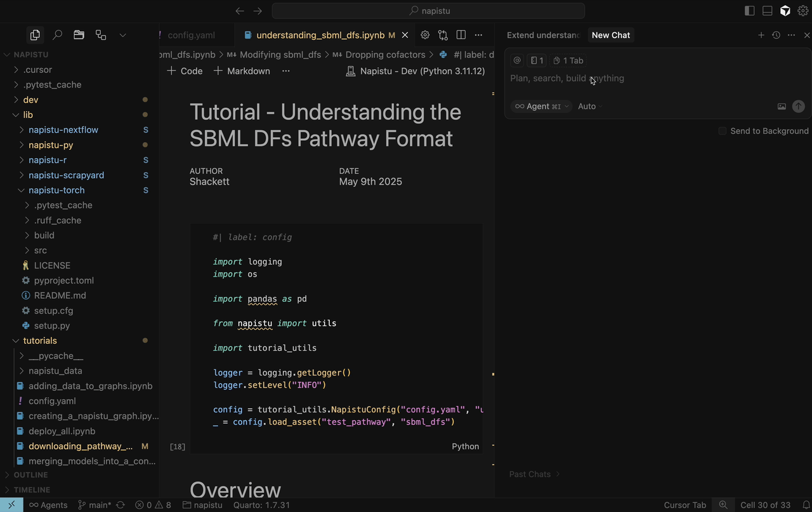The width and height of the screenshot is (812, 512).
Task: Expand the .cursor folder
Action: (79, 70)
